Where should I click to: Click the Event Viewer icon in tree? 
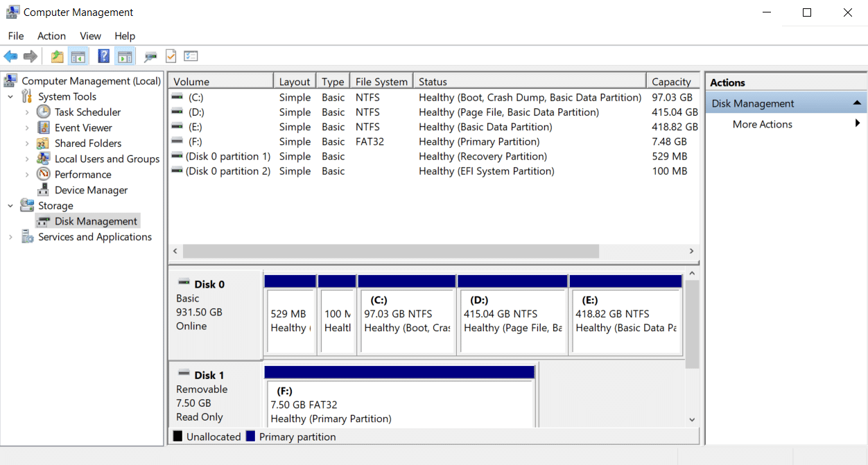44,128
